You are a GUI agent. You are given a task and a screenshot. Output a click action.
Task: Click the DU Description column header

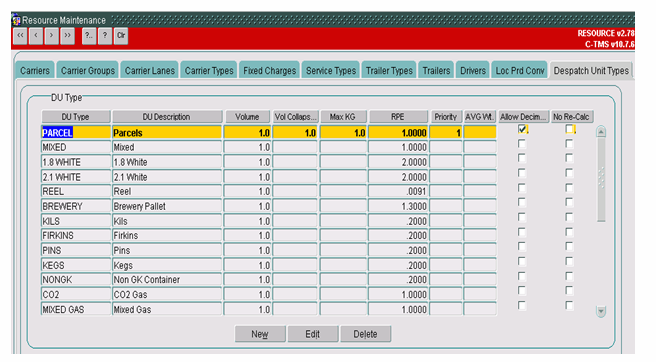(x=167, y=117)
